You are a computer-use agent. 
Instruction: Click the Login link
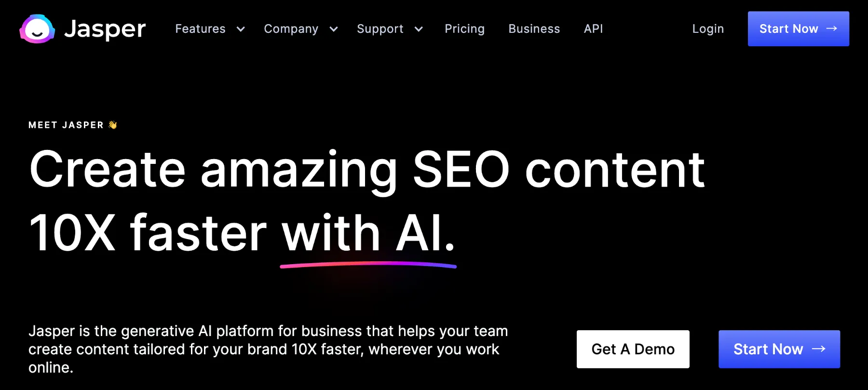[708, 29]
